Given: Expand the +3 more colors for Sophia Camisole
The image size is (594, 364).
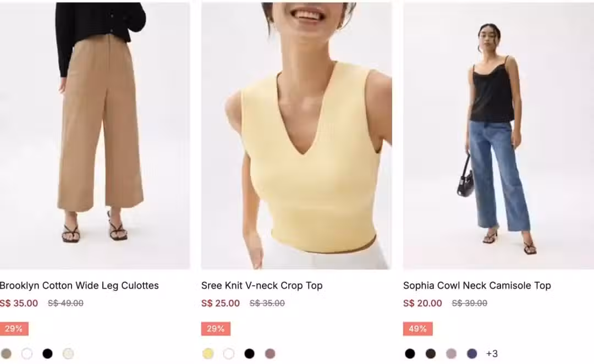Looking at the screenshot, I should point(492,354).
